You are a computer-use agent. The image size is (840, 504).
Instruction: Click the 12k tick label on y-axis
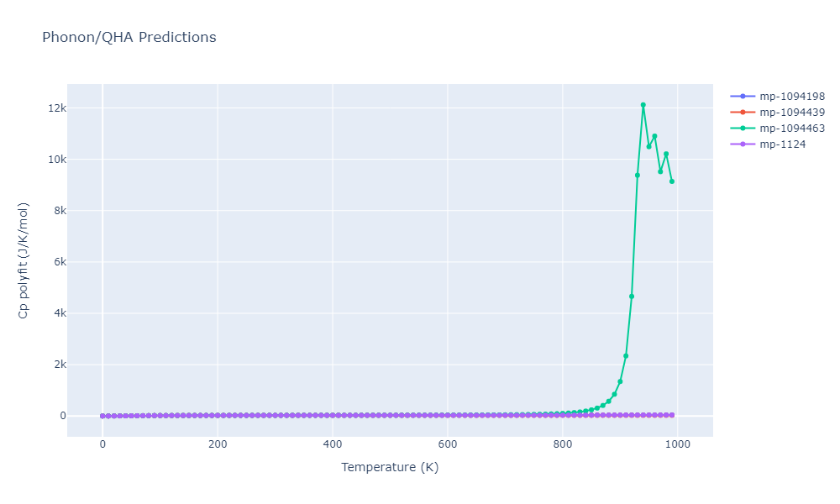tap(57, 108)
